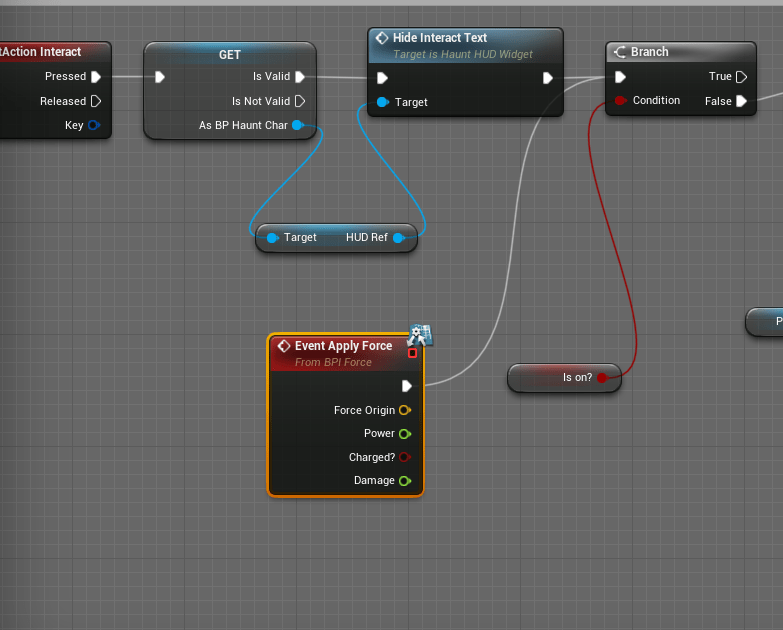Select the Key output pin
Viewport: 783px width, 630px height.
(x=94, y=125)
